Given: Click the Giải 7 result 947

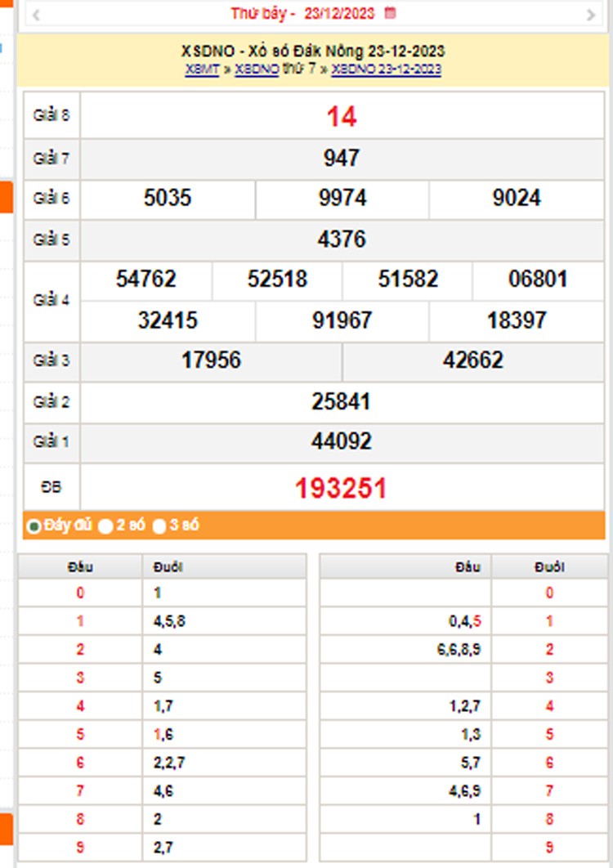Looking at the screenshot, I should click(342, 158).
